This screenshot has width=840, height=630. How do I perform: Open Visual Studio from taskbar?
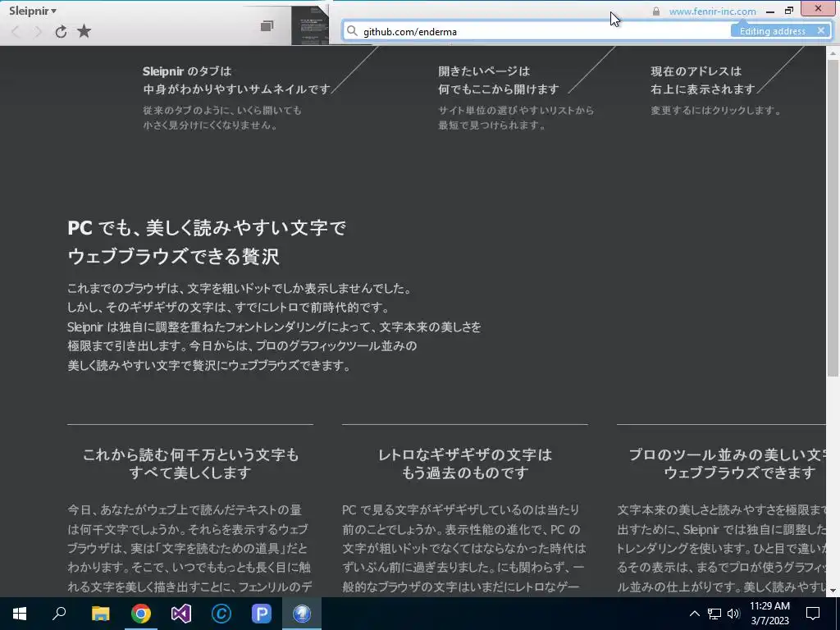coord(181,614)
